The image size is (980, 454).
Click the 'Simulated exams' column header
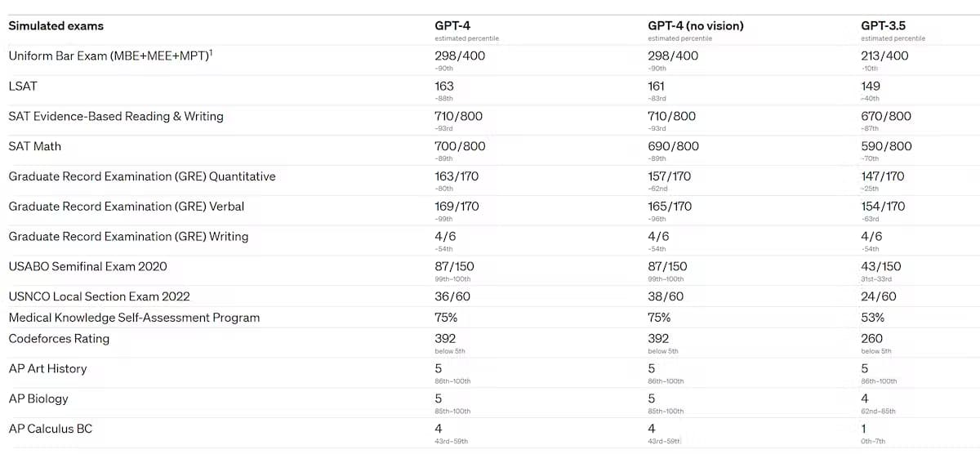56,26
